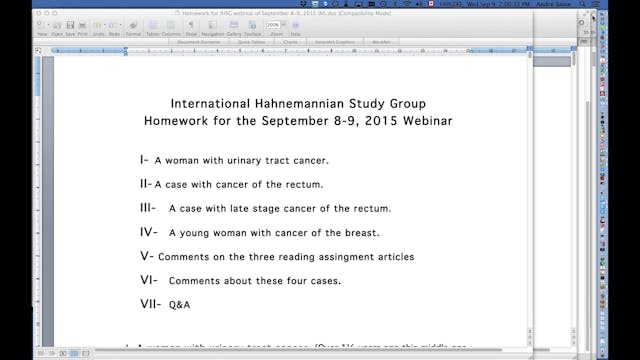Switch to the Quick Tables tab
640x360 pixels.
pos(252,42)
